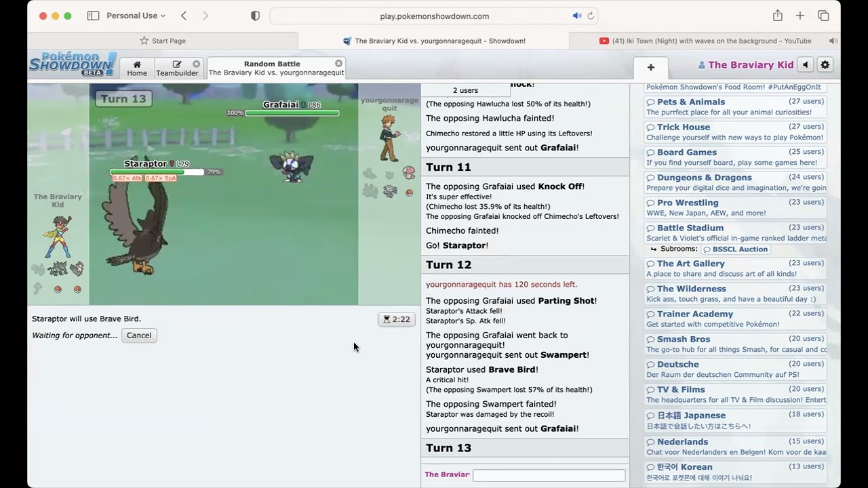Click the address bar showing play.pokemonshowdown.com
The height and width of the screenshot is (488, 868).
pyautogui.click(x=434, y=16)
